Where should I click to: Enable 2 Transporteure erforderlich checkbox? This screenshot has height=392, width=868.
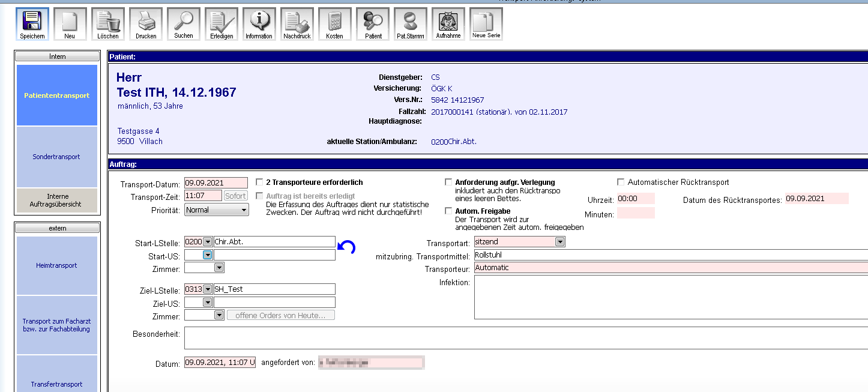click(x=260, y=182)
